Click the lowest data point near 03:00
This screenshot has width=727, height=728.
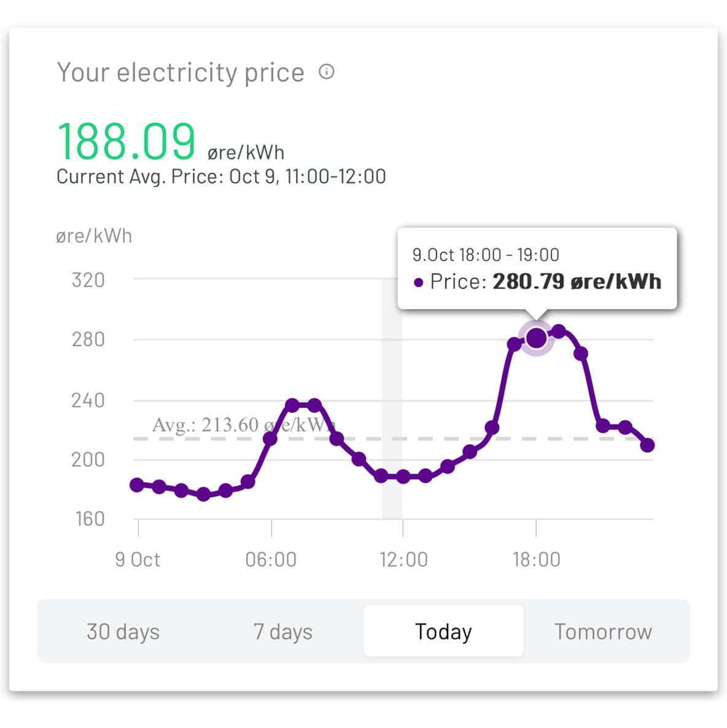pos(203,494)
